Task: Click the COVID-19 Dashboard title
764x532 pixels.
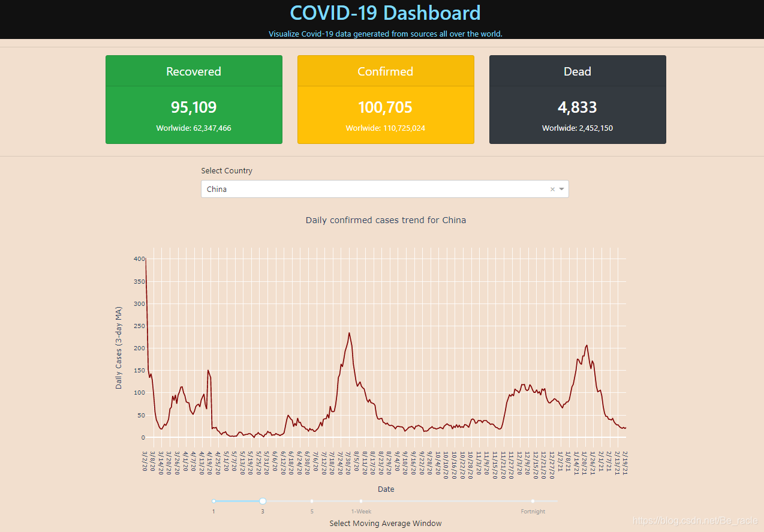Action: point(386,13)
